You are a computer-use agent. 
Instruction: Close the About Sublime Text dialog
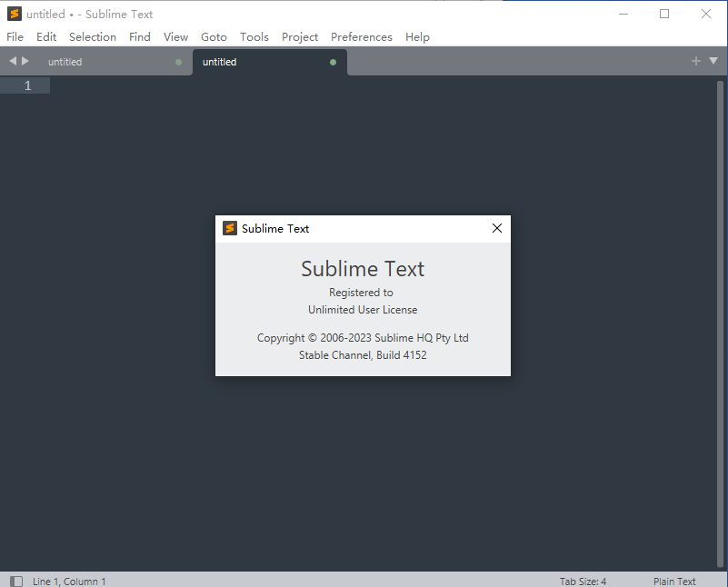pyautogui.click(x=496, y=228)
